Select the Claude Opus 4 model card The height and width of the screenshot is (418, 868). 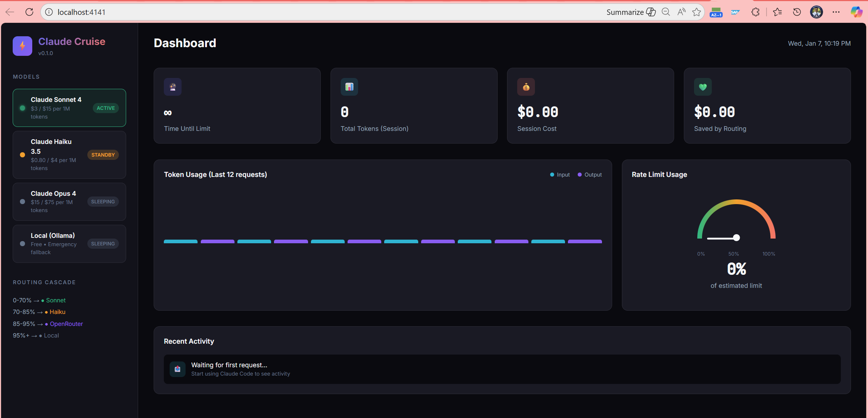point(69,202)
